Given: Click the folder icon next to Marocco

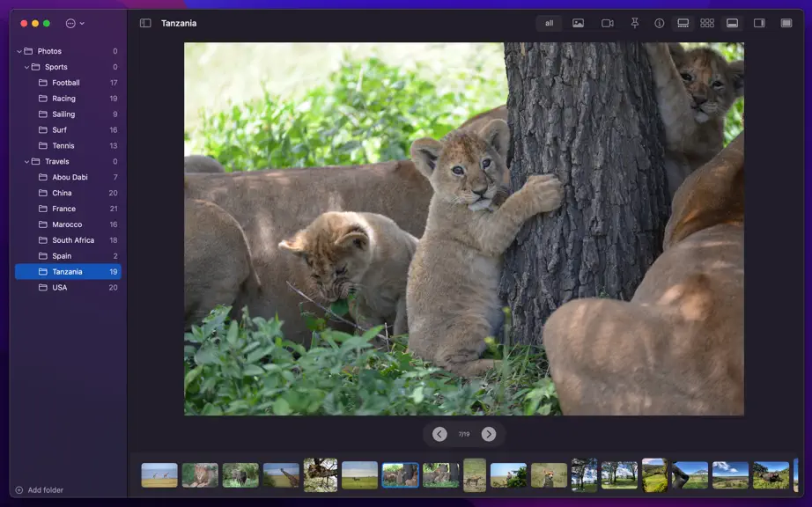Looking at the screenshot, I should (43, 224).
